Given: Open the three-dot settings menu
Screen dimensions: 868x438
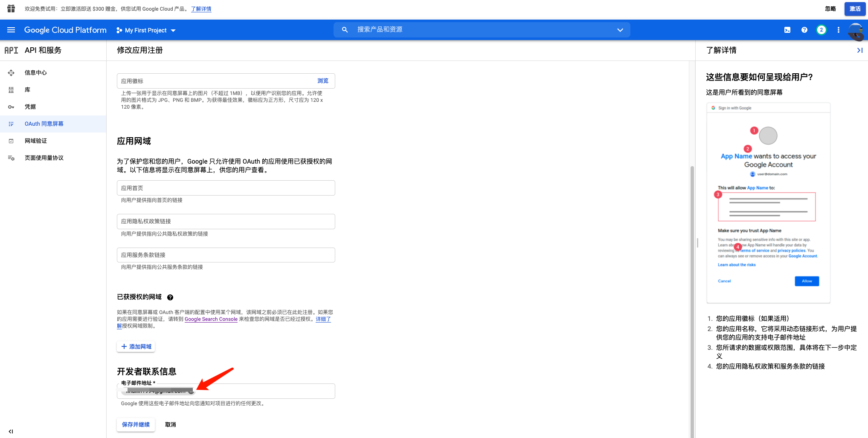Looking at the screenshot, I should tap(839, 30).
